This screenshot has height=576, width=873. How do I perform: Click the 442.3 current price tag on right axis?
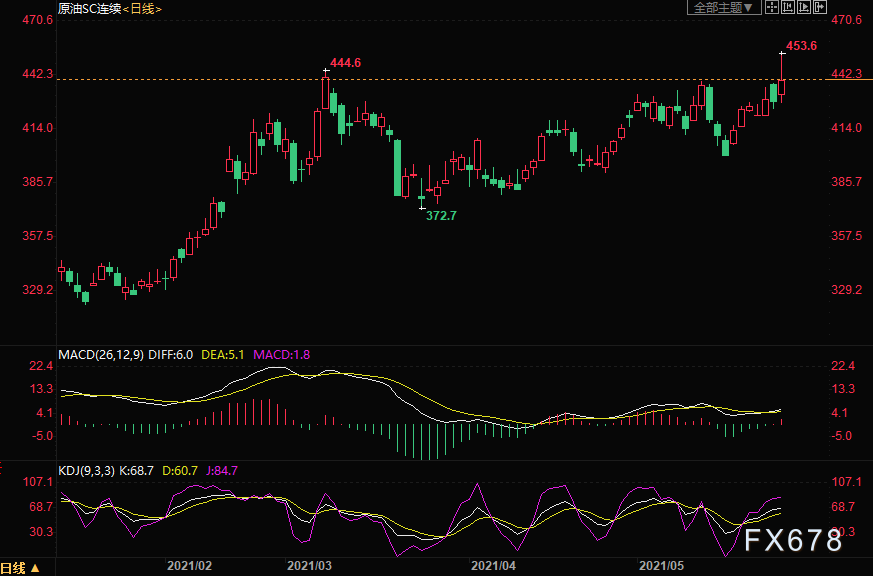tap(846, 74)
